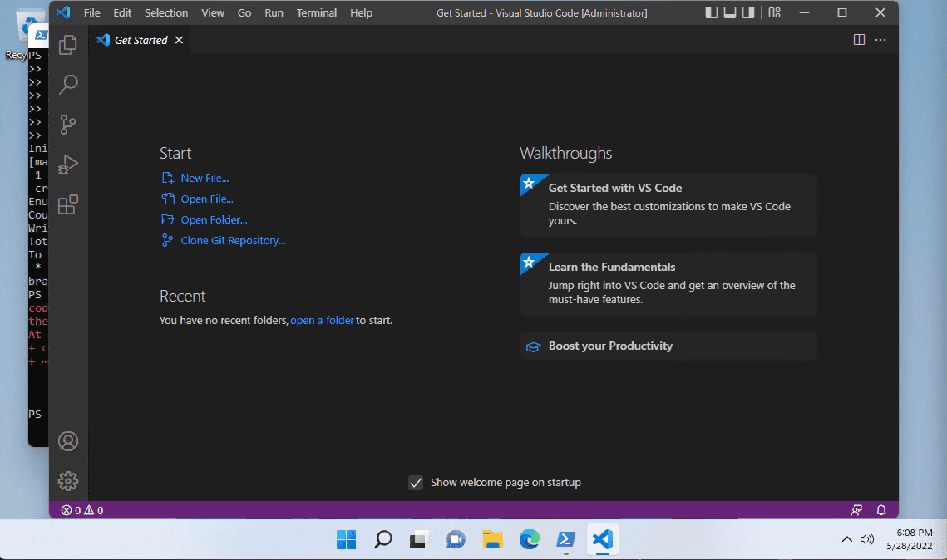947x560 pixels.
Task: Open the Selection menu
Action: pyautogui.click(x=166, y=12)
